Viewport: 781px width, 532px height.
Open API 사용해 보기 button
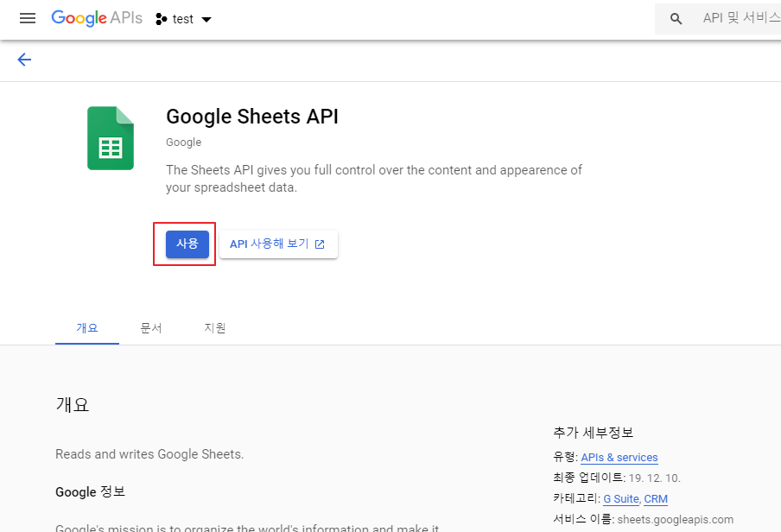(x=278, y=244)
